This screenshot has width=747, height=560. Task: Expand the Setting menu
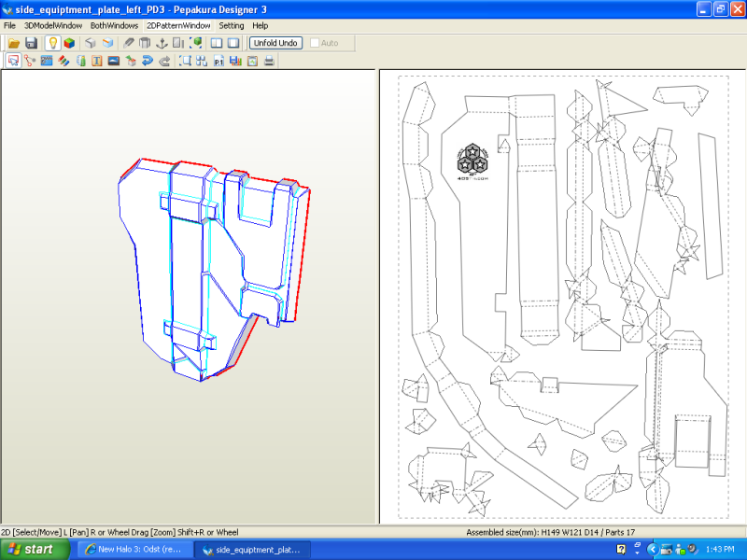[232, 25]
